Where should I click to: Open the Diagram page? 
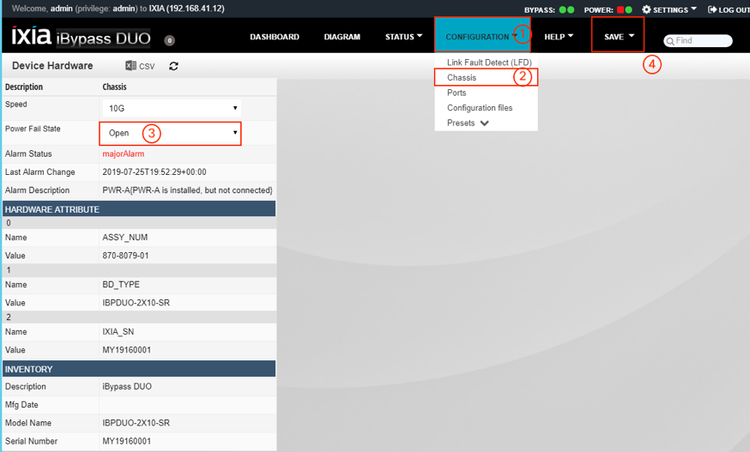(x=342, y=36)
